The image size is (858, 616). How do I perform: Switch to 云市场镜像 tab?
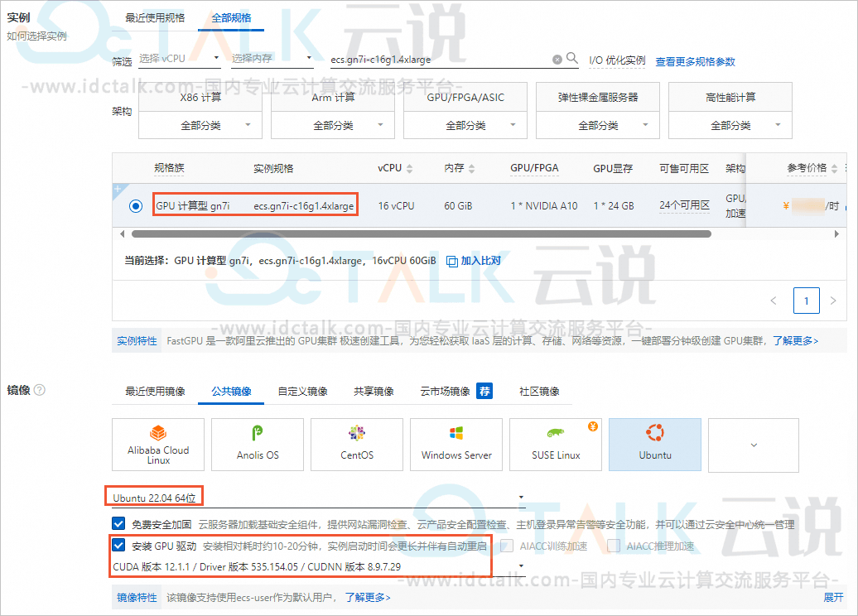[x=445, y=391]
